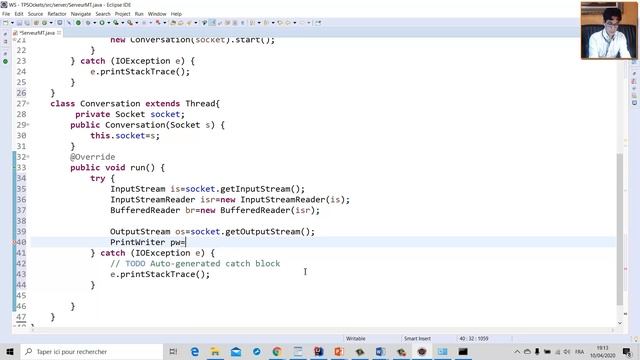The image size is (640, 360).
Task: Click the New file toolbar icon
Action: [x=6, y=23]
